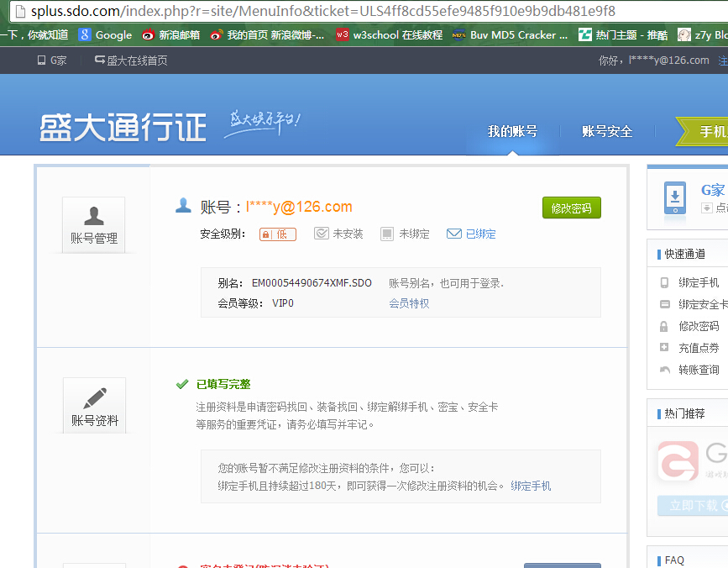Open 我的首页 新浪微博 bookmark
The height and width of the screenshot is (568, 728).
(x=267, y=34)
